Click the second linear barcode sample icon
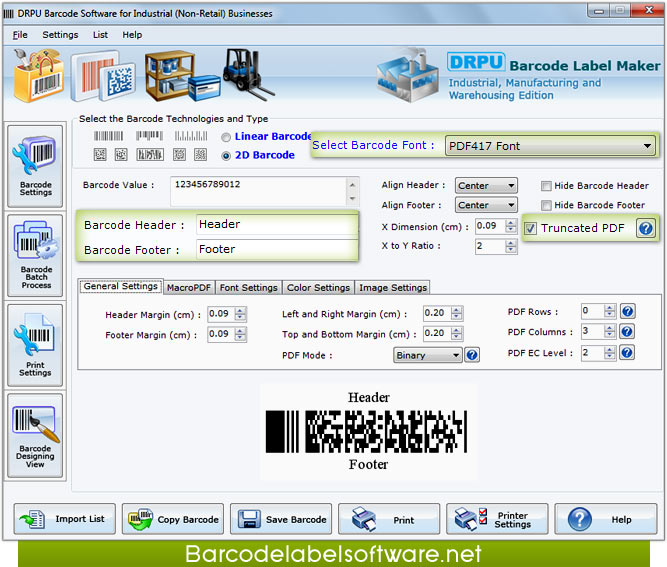The width and height of the screenshot is (667, 567). pos(149,136)
